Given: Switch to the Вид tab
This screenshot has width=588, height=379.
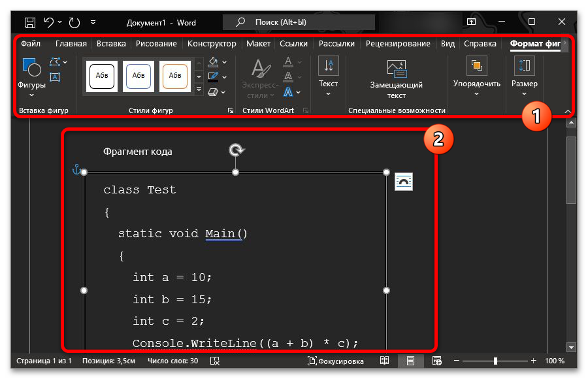Looking at the screenshot, I should (x=448, y=44).
